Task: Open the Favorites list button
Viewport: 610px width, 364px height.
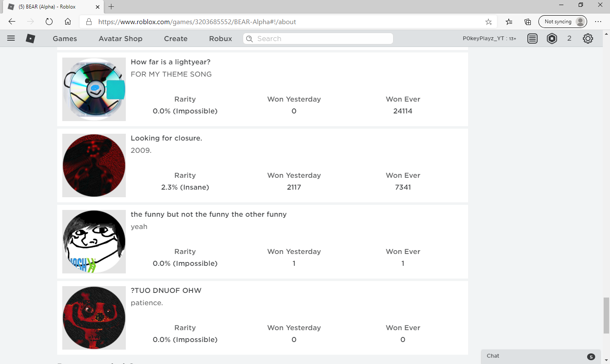Action: [x=509, y=22]
